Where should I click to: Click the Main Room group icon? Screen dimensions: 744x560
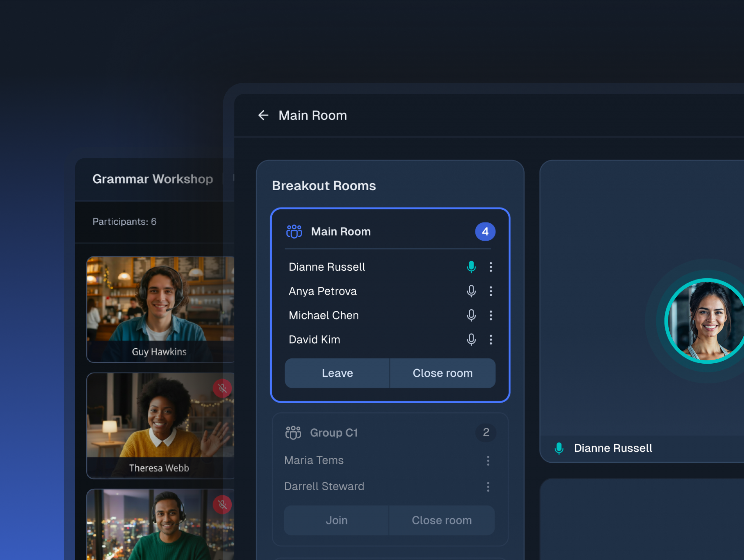tap(294, 231)
